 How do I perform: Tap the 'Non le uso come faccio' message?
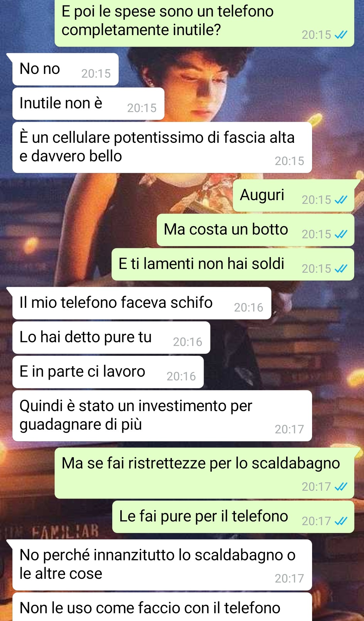162,607
